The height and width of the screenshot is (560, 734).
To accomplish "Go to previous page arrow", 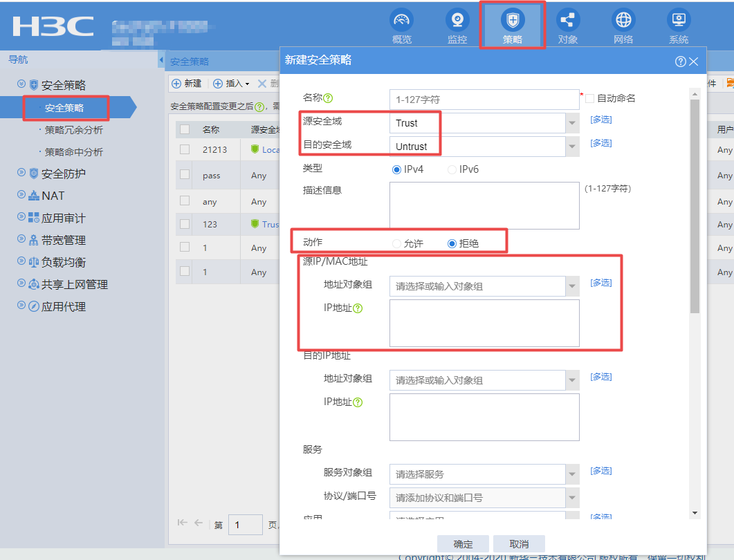I will (x=199, y=523).
